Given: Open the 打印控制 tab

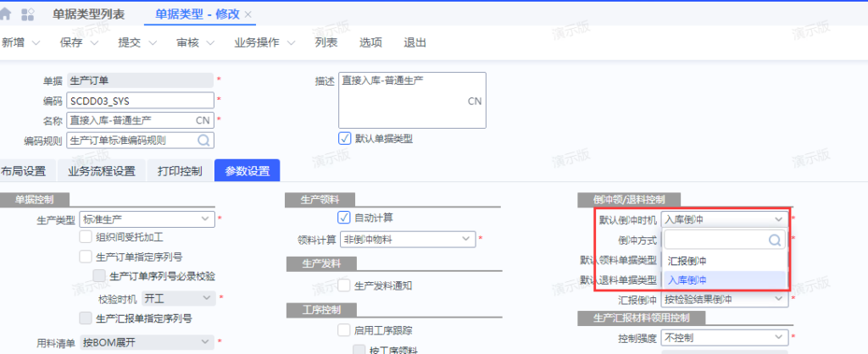Looking at the screenshot, I should (x=180, y=171).
